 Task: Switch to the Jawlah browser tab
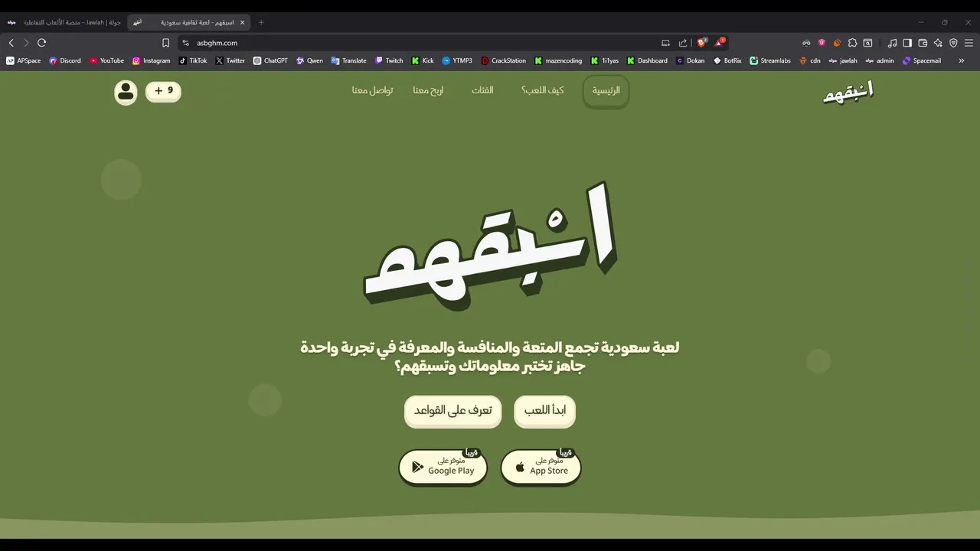pyautogui.click(x=64, y=22)
